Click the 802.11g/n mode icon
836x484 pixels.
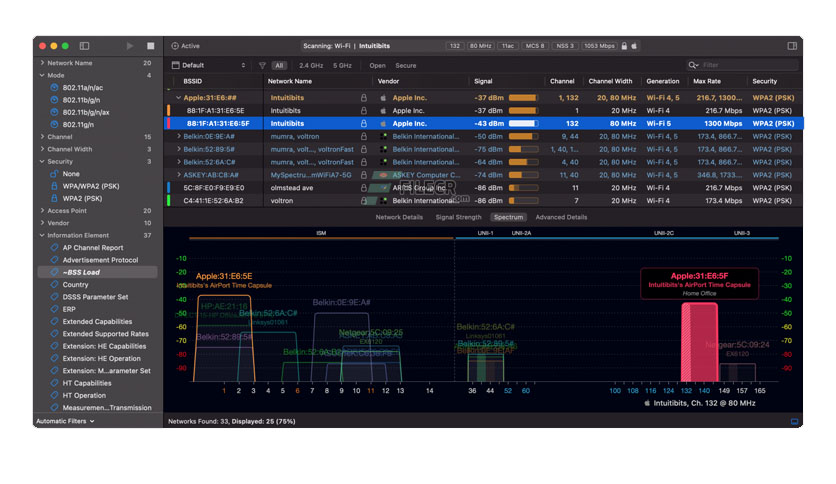pos(54,124)
